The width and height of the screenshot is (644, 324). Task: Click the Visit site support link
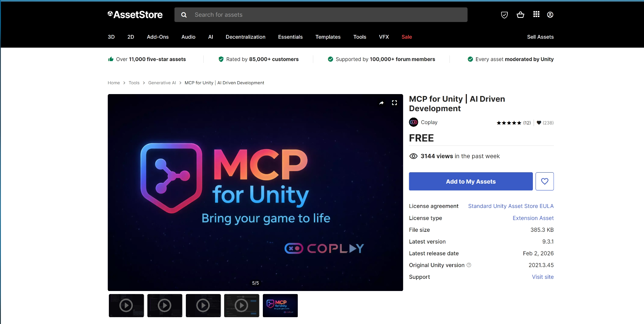[x=543, y=277]
